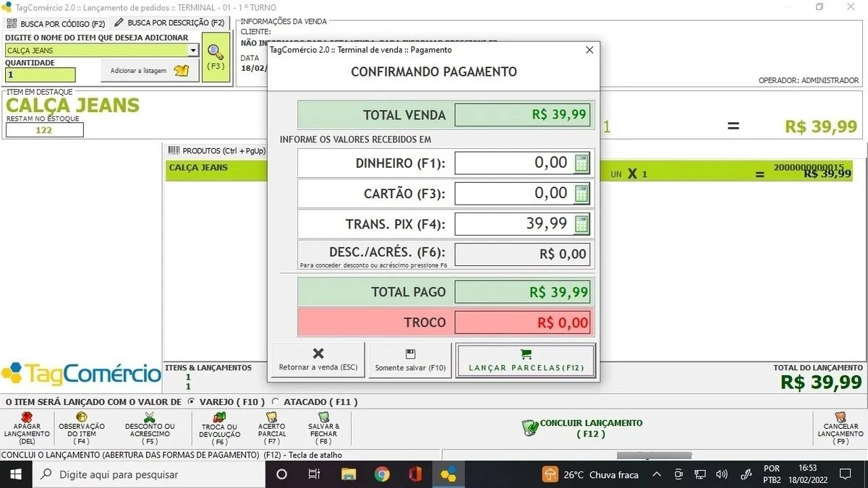Open Chrome from the Windows taskbar

coord(382,474)
